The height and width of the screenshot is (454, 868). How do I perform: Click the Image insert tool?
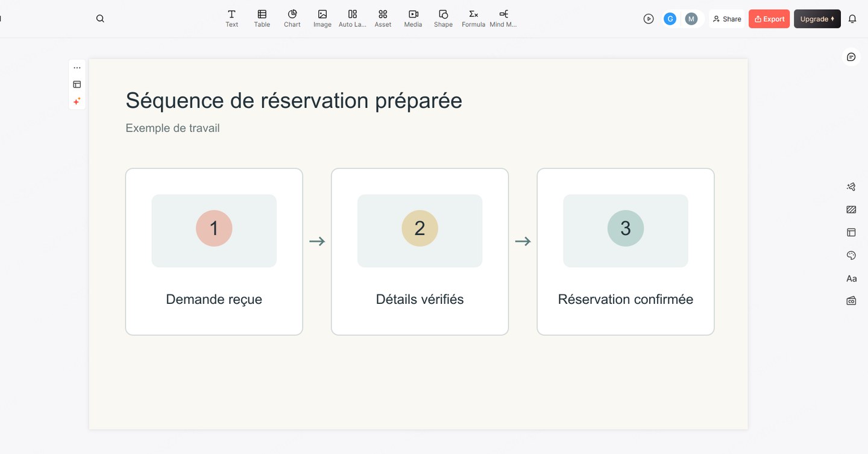(322, 19)
